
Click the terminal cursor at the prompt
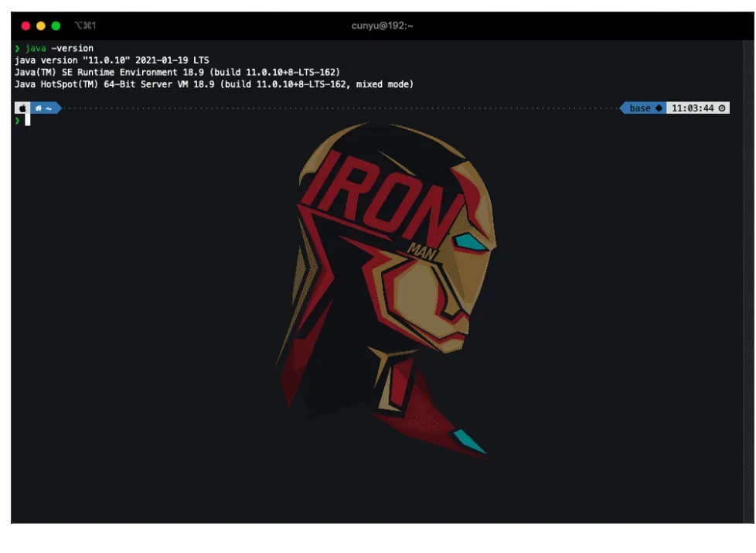click(x=28, y=120)
